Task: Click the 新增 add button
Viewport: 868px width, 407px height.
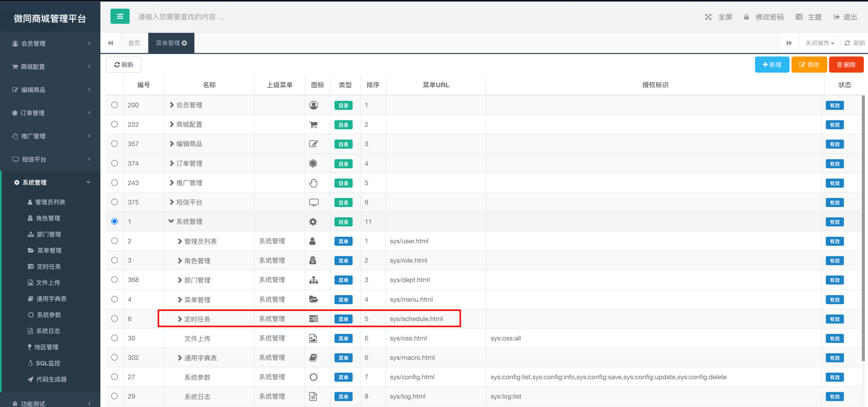Action: [x=772, y=64]
